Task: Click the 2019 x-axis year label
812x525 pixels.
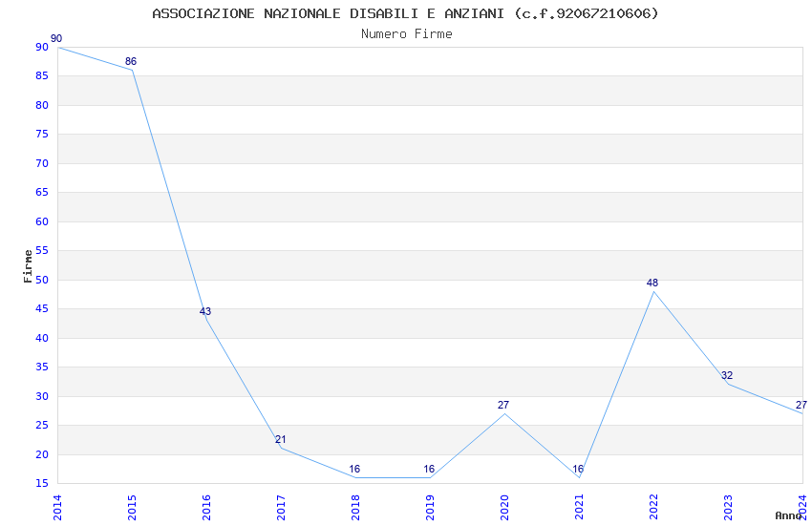Action: [x=430, y=507]
